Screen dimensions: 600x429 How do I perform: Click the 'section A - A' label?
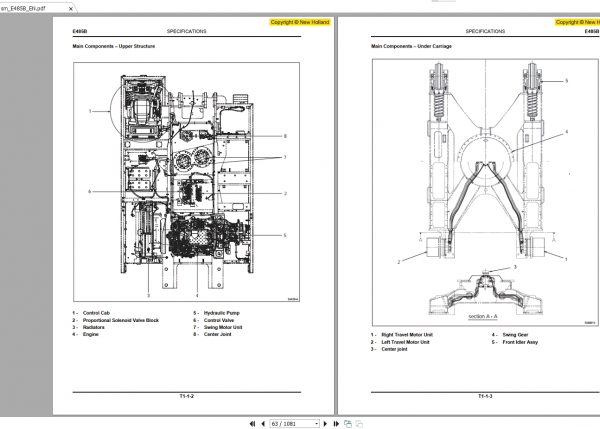pos(483,316)
